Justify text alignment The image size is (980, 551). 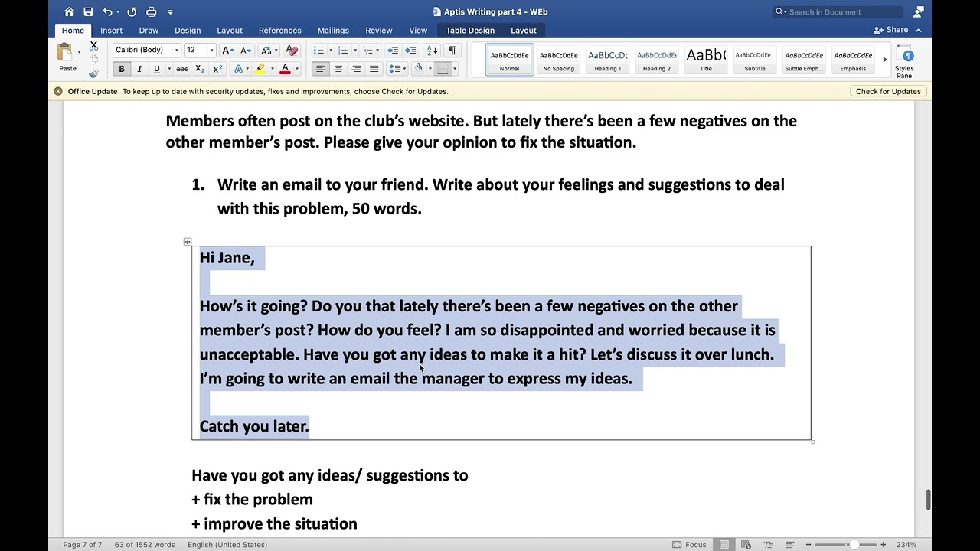coord(374,69)
